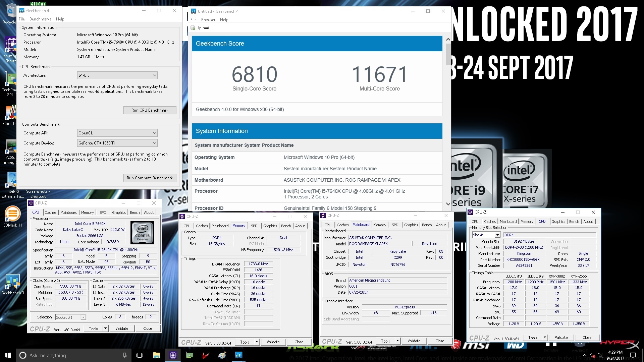Click the green graphics card icon in the taskbar
Image resolution: width=644 pixels, height=362 pixels.
pyautogui.click(x=190, y=355)
